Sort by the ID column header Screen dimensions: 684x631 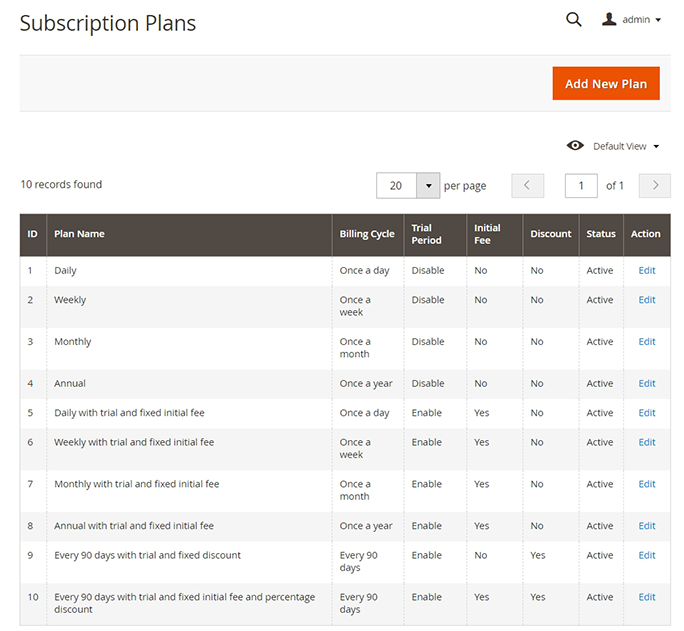pyautogui.click(x=32, y=234)
